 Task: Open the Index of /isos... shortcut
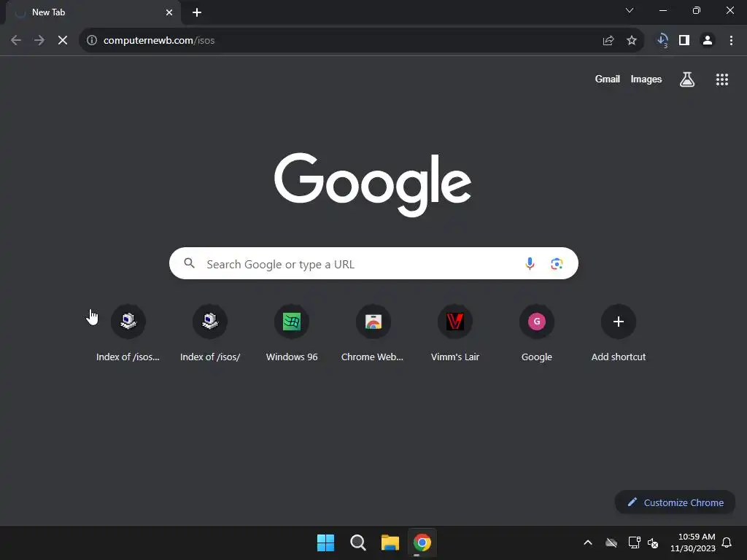point(128,333)
